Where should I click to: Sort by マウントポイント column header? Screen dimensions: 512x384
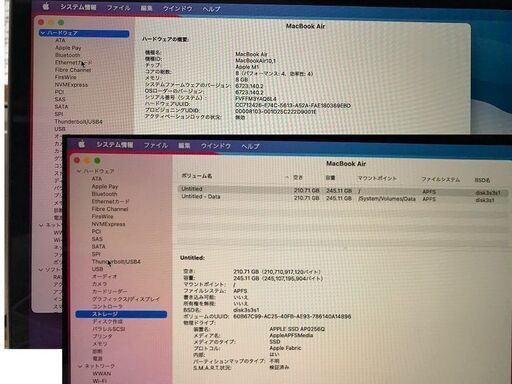(377, 178)
